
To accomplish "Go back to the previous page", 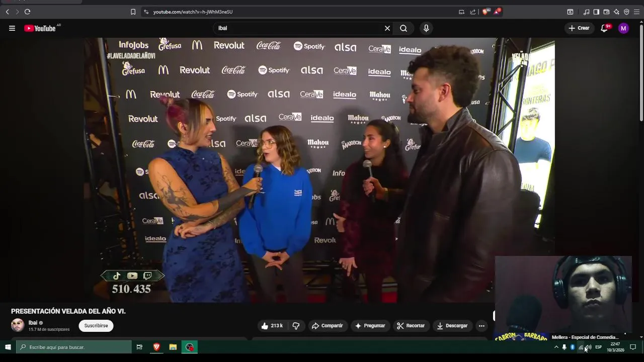I will tap(7, 12).
